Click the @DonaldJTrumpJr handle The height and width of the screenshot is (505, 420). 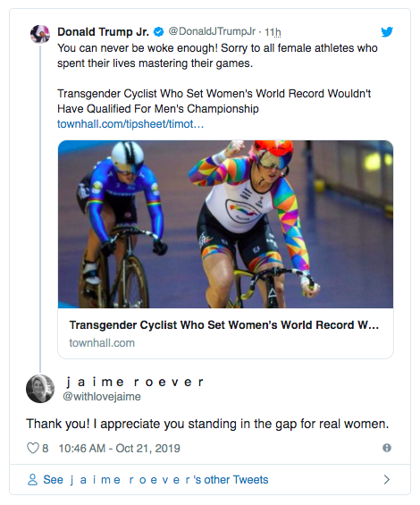point(212,31)
